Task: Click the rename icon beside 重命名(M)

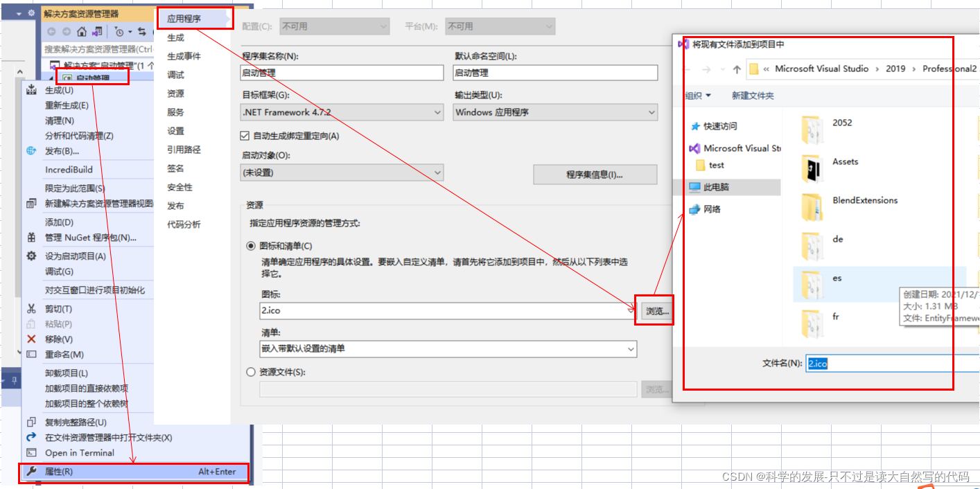Action: pyautogui.click(x=31, y=355)
